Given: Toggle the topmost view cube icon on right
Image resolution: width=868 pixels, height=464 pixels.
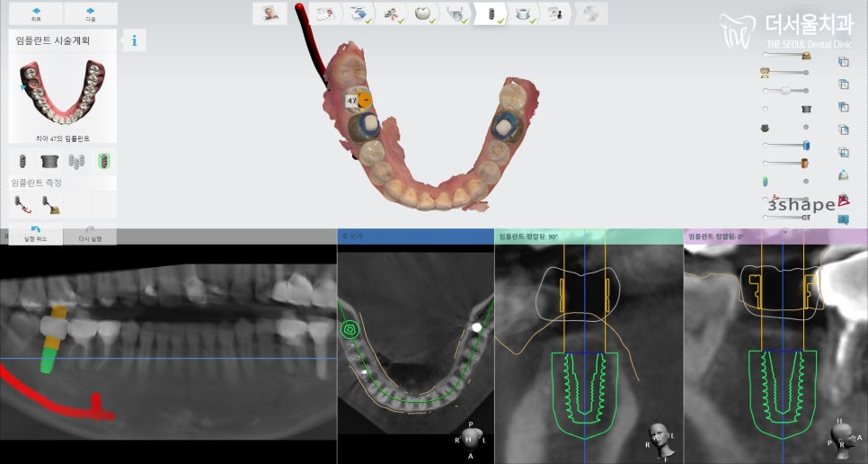Looking at the screenshot, I should pos(843,62).
